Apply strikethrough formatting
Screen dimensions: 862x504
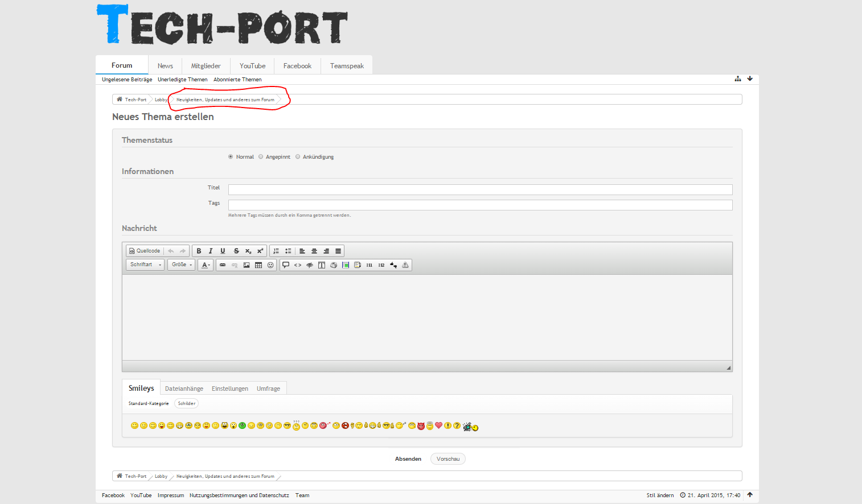[x=236, y=251]
